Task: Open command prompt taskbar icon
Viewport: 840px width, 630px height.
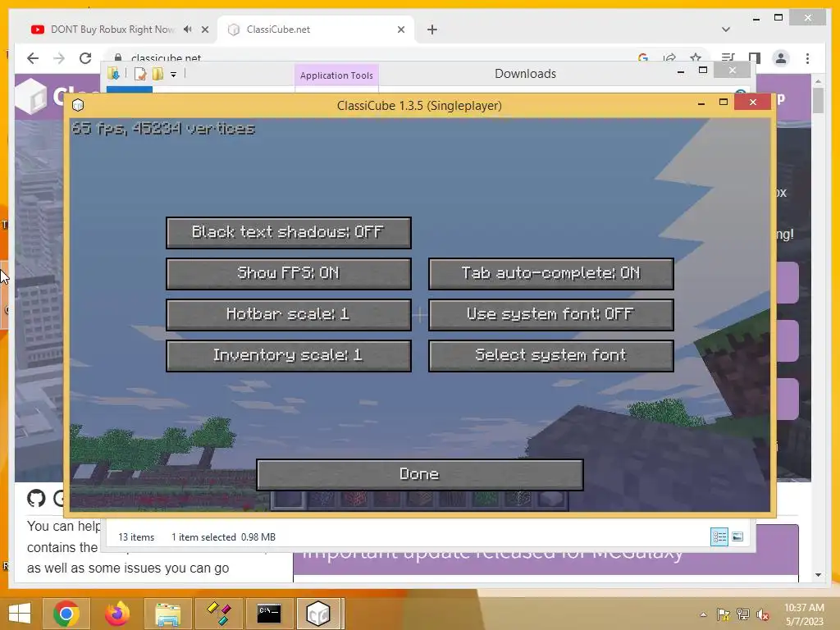Action: [269, 614]
